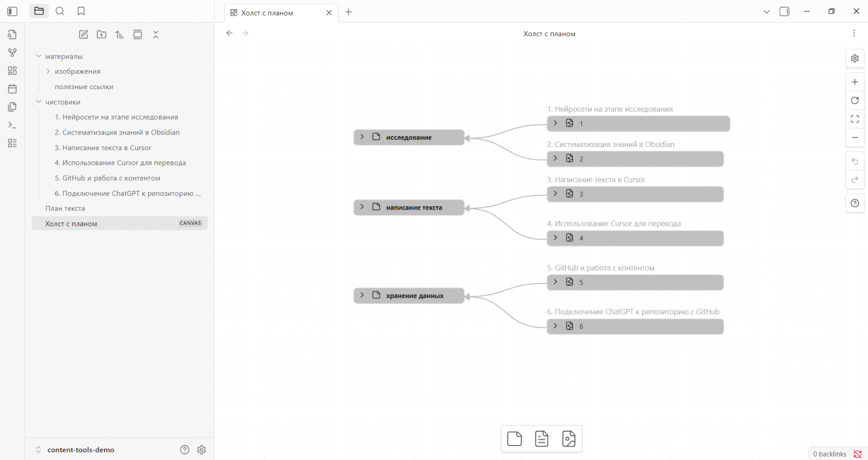Expand the "исследование" canvas card
Image resolution: width=868 pixels, height=460 pixels.
(362, 137)
